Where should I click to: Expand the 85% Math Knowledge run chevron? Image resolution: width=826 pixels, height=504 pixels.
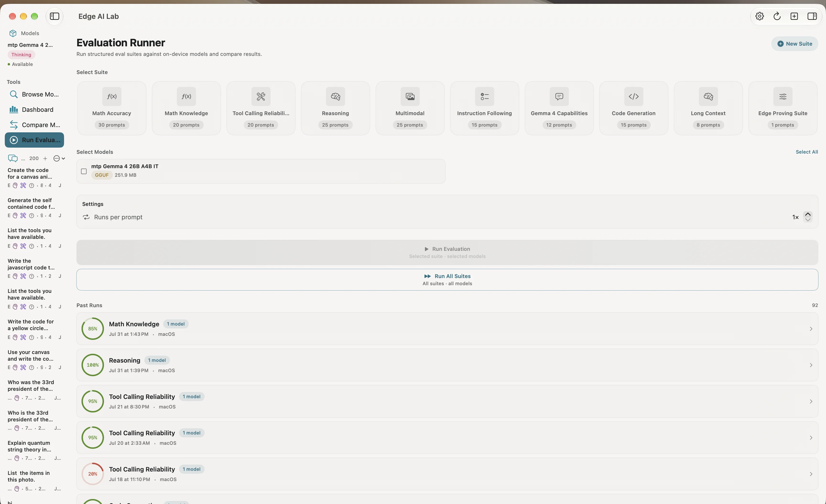tap(810, 329)
